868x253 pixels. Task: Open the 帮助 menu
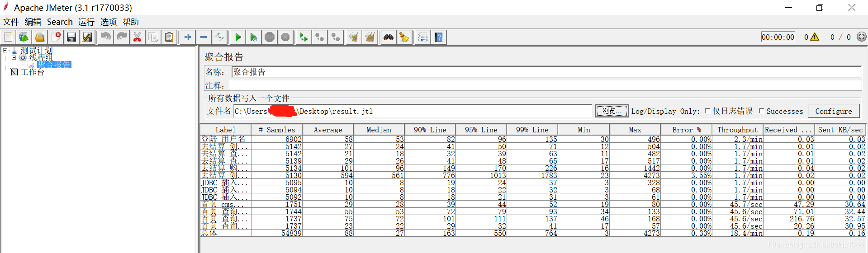coord(131,22)
